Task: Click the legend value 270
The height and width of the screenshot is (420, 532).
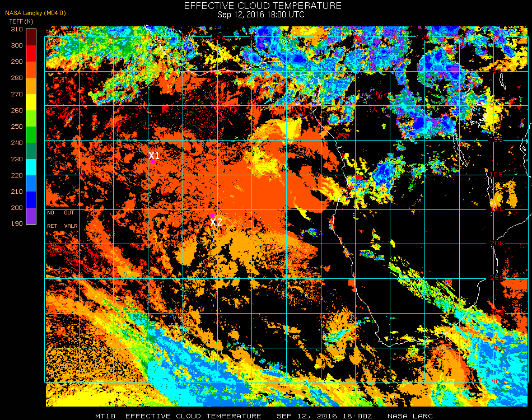Action: tap(17, 94)
